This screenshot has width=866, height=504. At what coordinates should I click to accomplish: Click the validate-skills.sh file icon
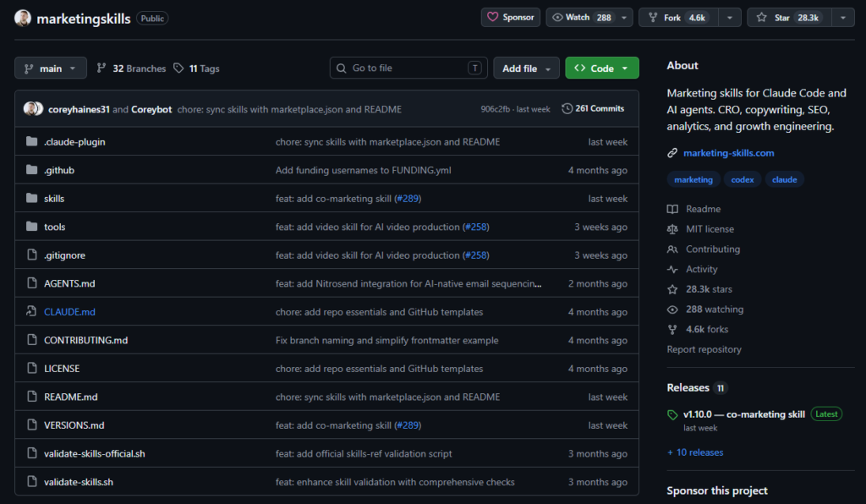click(32, 481)
